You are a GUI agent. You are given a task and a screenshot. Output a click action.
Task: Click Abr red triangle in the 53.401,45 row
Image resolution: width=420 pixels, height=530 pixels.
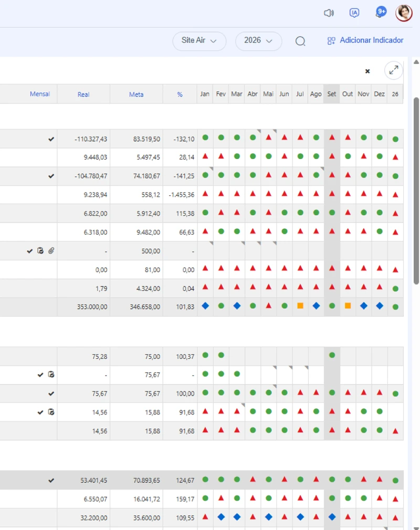click(253, 479)
